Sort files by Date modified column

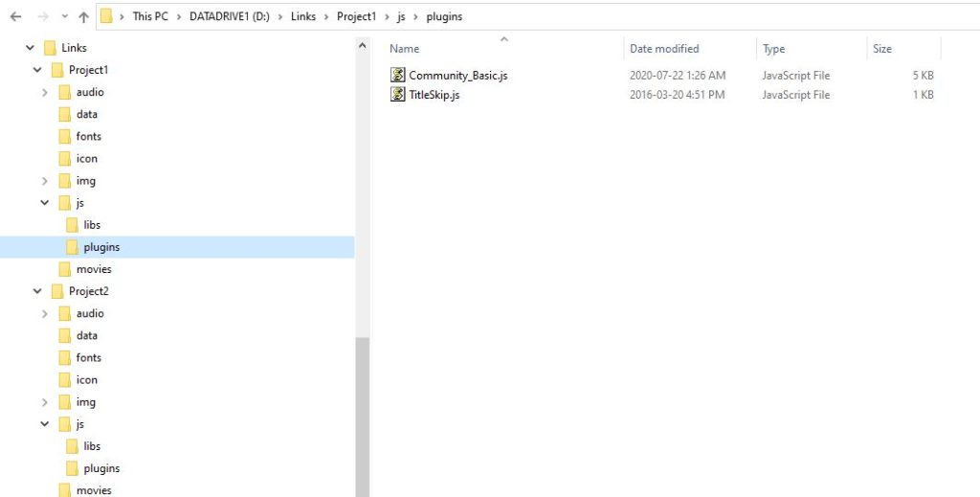point(664,49)
